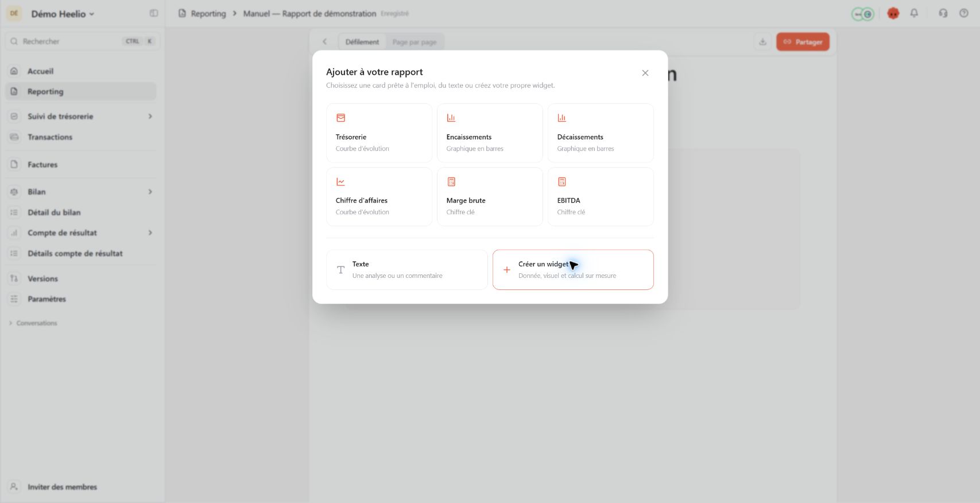Screen dimensions: 980x503
Task: Open Paramètres in the sidebar
Action: 80,299
